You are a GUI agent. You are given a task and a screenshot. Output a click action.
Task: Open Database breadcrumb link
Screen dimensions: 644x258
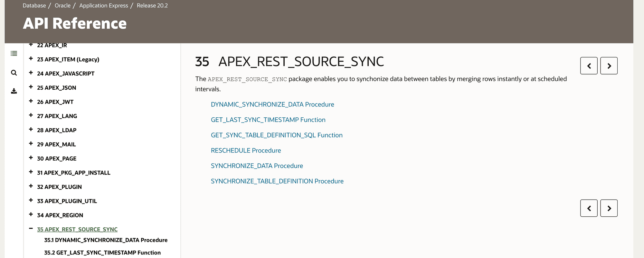[x=34, y=5]
